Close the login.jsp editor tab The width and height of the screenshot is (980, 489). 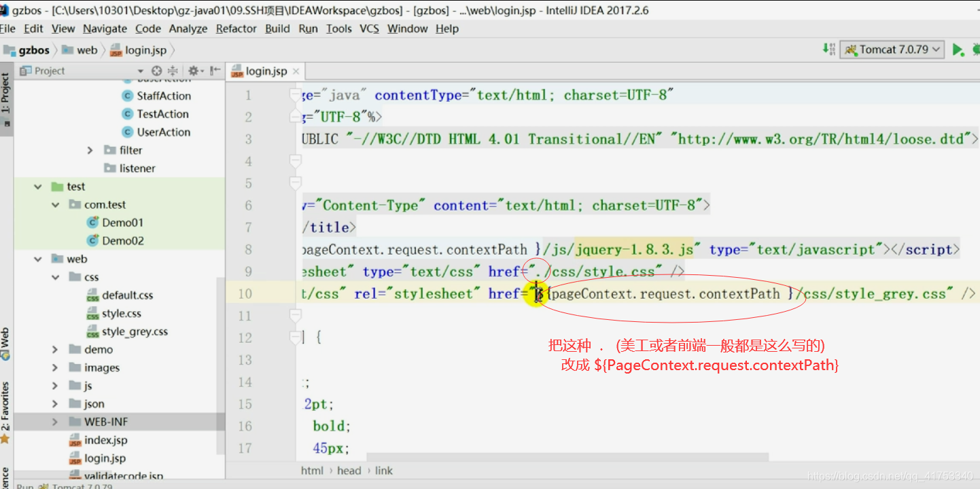coord(296,72)
